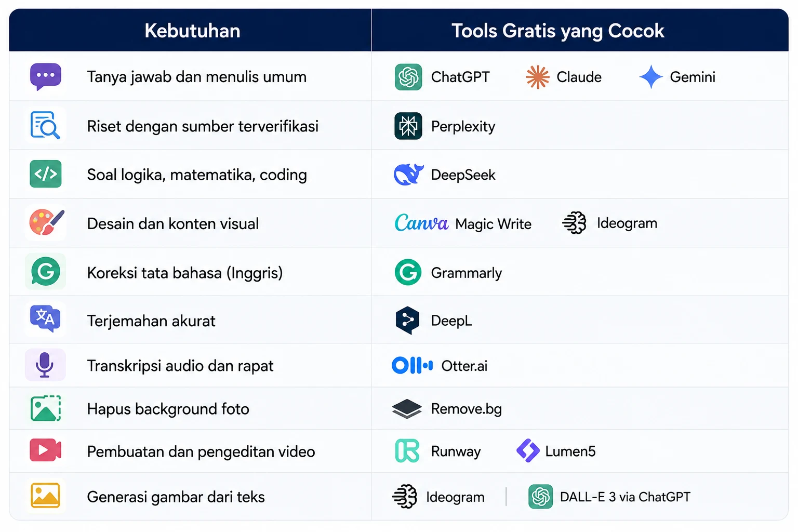This screenshot has height=532, width=798.
Task: Click Ideogram brain logo in Desain row
Action: (575, 223)
